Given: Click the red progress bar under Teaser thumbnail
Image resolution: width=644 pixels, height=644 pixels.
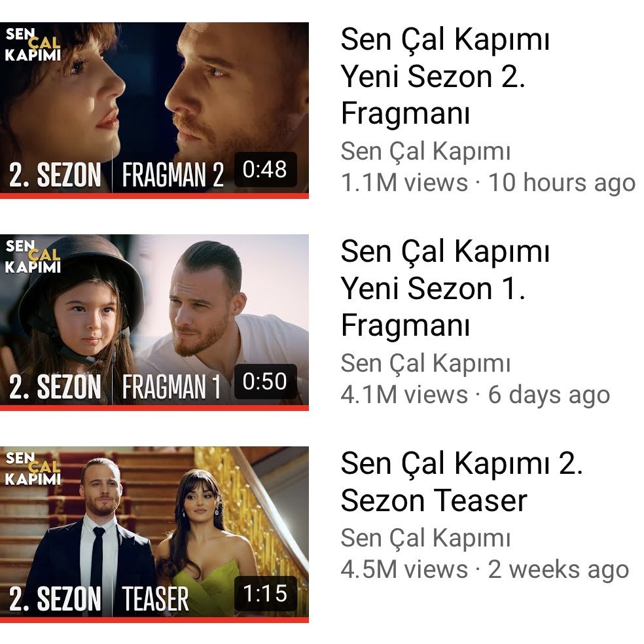Looking at the screenshot, I should tap(154, 620).
